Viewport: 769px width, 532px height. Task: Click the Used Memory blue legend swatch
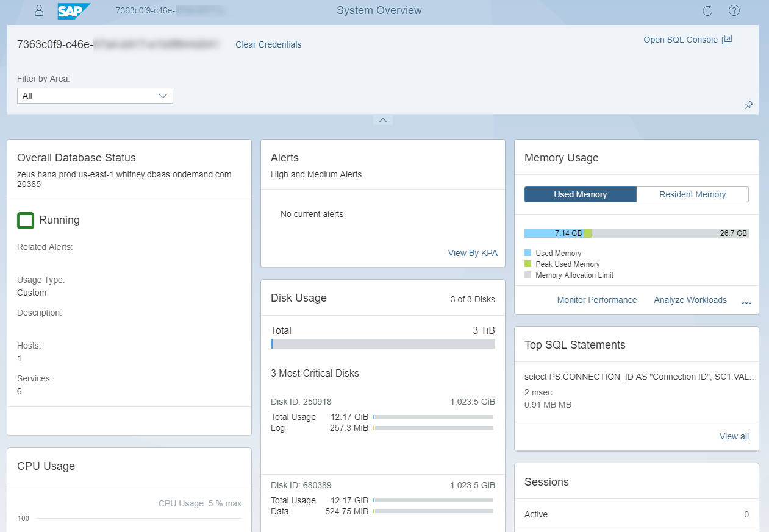pos(528,253)
